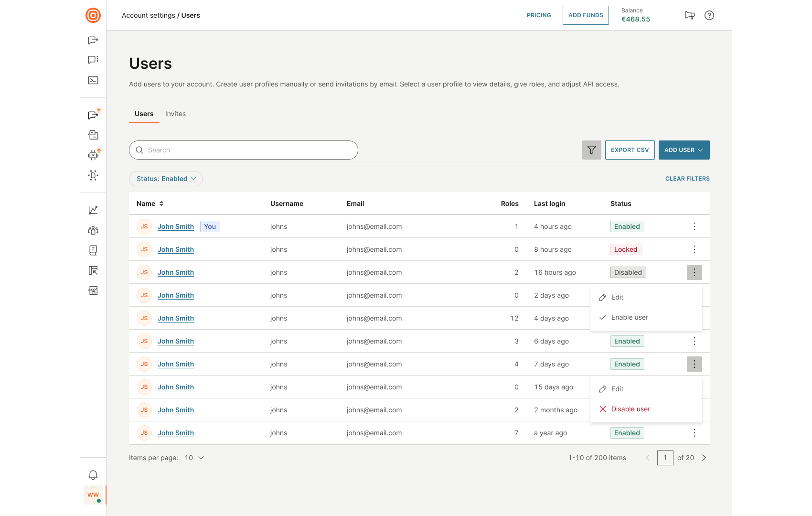Click the Locked status badge
The height and width of the screenshot is (516, 812).
point(626,249)
